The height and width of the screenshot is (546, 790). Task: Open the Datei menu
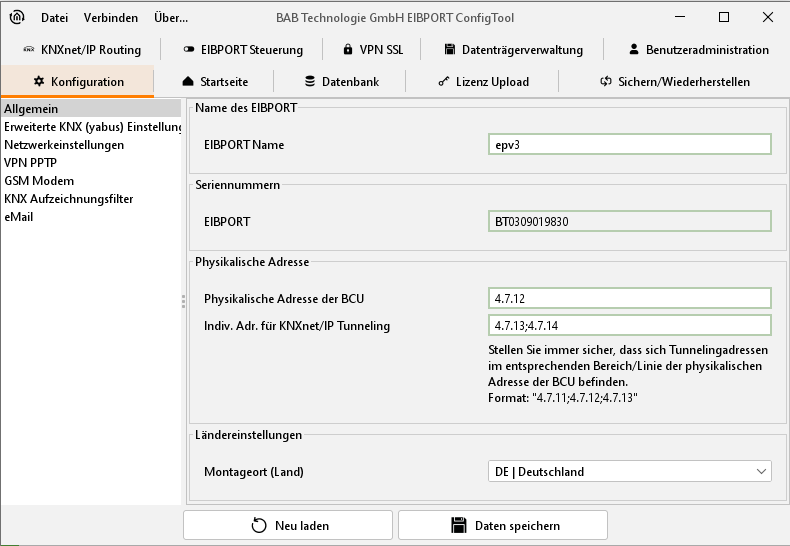coord(54,18)
